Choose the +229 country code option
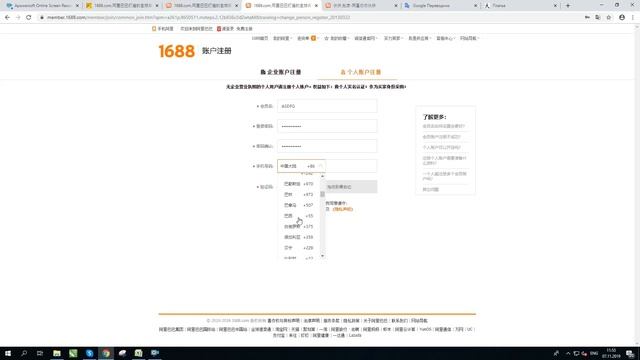The image size is (640, 360). click(x=299, y=248)
